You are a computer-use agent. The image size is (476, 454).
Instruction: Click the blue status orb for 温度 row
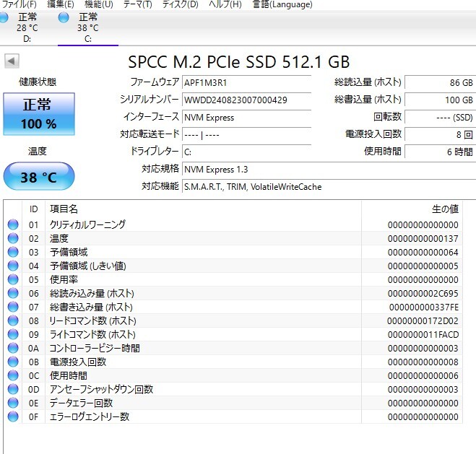click(12, 238)
